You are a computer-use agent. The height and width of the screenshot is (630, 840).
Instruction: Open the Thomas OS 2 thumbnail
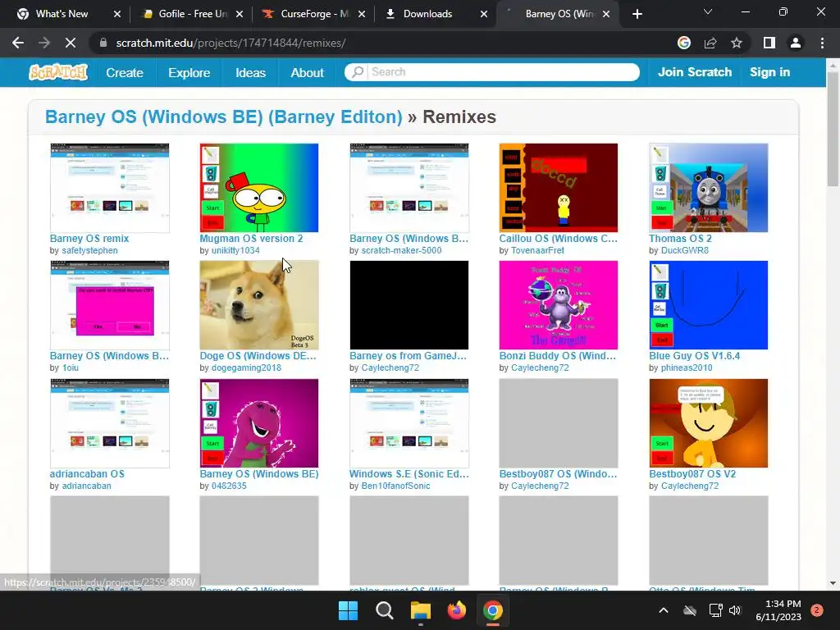click(x=708, y=188)
